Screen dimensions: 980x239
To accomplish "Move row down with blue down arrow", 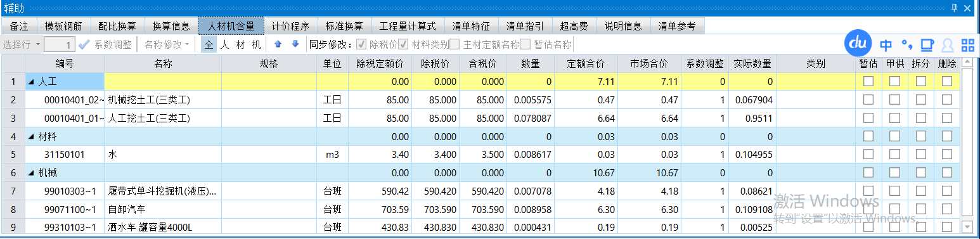I will (295, 44).
